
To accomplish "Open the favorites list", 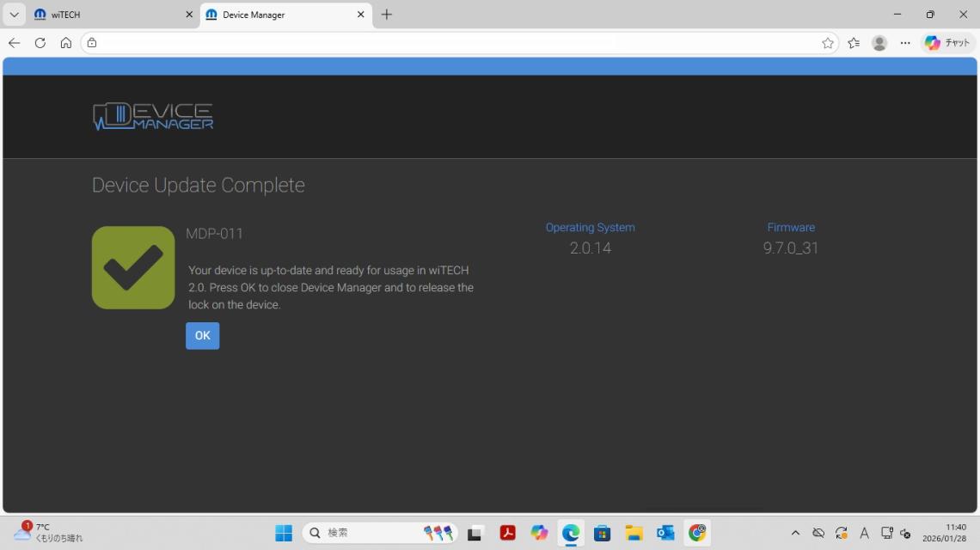I will (x=854, y=43).
